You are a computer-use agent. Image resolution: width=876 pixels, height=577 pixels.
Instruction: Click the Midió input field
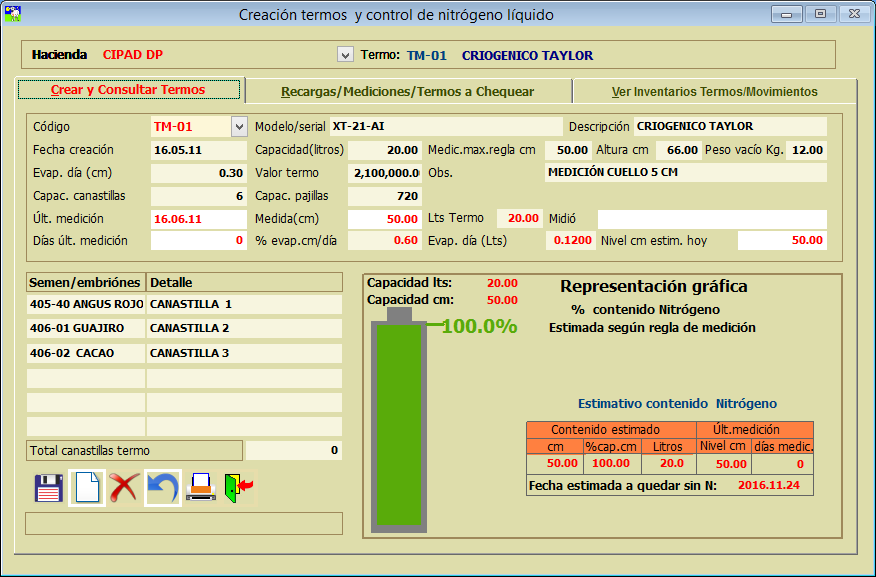pos(711,219)
